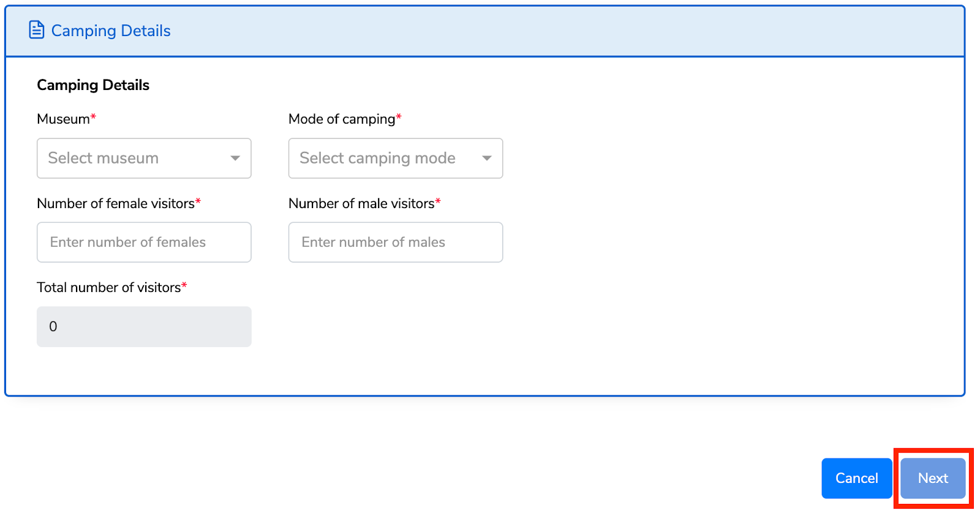The width and height of the screenshot is (980, 513).
Task: Click the red asterisk after Mode of camping
Action: tap(399, 116)
